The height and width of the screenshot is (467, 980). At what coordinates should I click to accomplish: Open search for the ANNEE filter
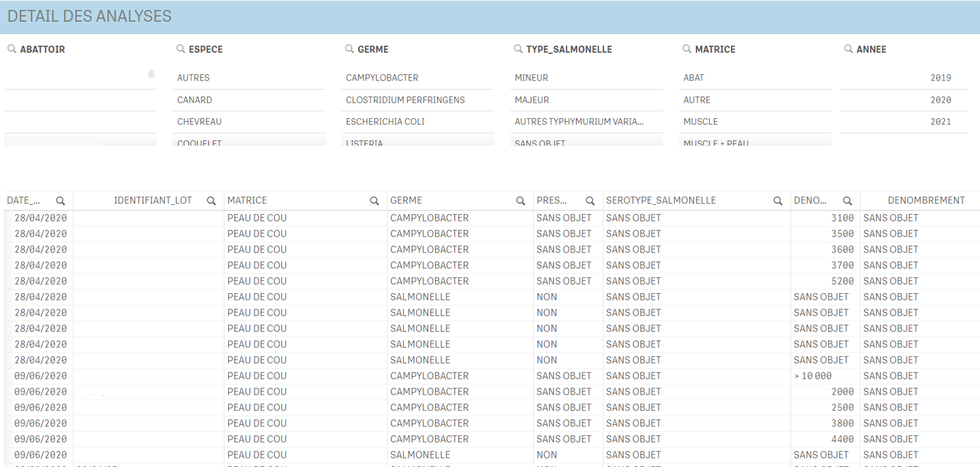click(848, 49)
